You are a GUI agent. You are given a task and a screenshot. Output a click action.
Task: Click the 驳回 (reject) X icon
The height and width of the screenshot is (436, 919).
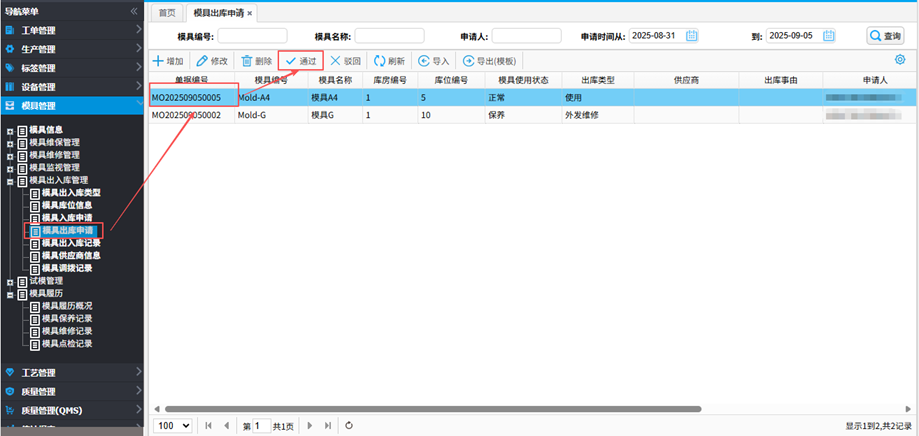click(x=336, y=61)
